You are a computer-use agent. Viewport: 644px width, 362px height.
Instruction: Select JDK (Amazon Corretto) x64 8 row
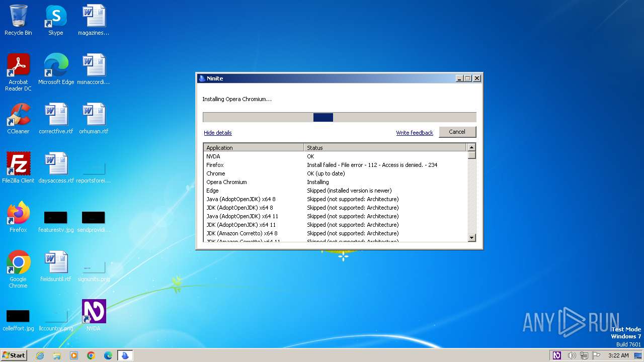pyautogui.click(x=336, y=233)
